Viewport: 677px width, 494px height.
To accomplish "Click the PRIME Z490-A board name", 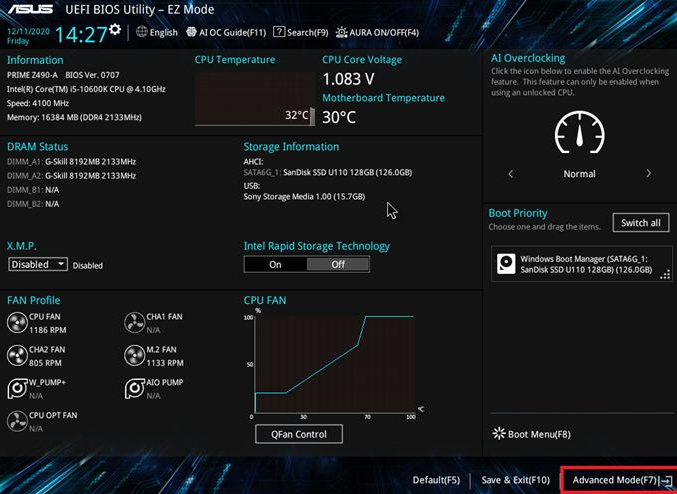I will point(32,75).
